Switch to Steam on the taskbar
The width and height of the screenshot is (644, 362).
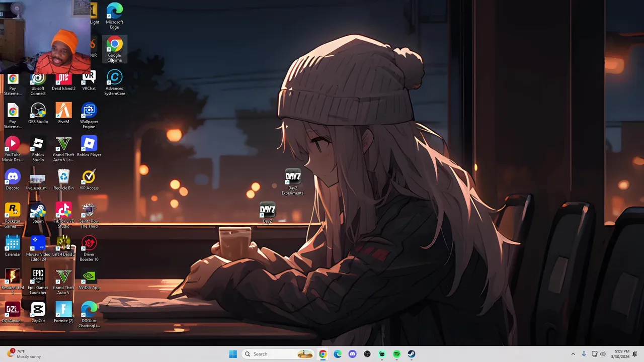pyautogui.click(x=412, y=354)
